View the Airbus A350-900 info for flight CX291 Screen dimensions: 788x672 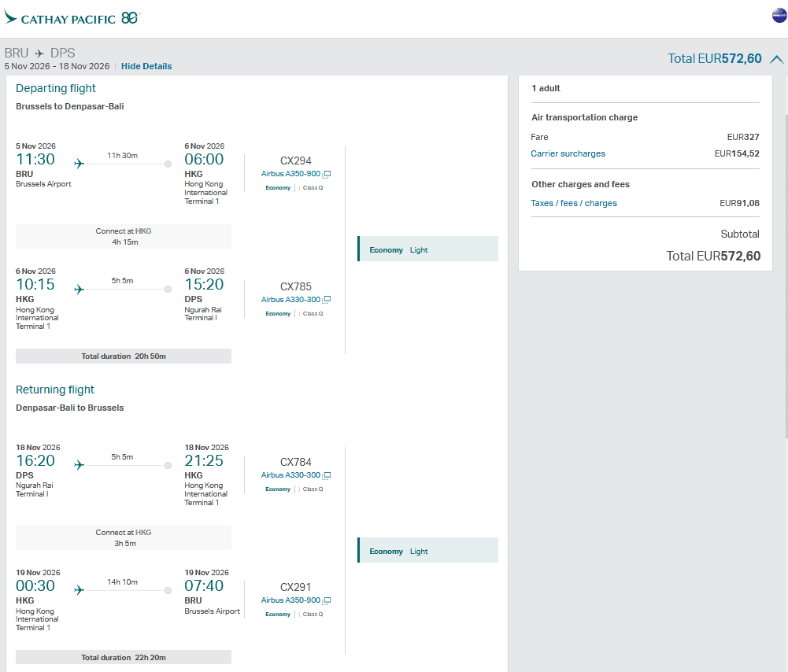click(x=290, y=600)
